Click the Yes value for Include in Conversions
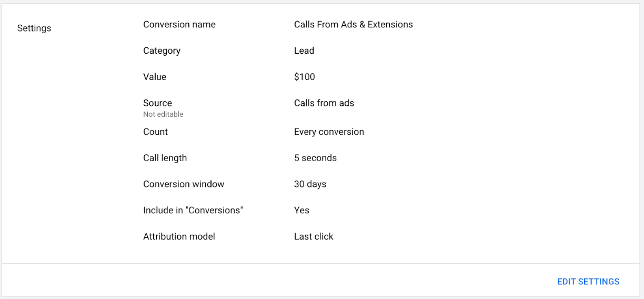The width and height of the screenshot is (644, 299). click(301, 211)
